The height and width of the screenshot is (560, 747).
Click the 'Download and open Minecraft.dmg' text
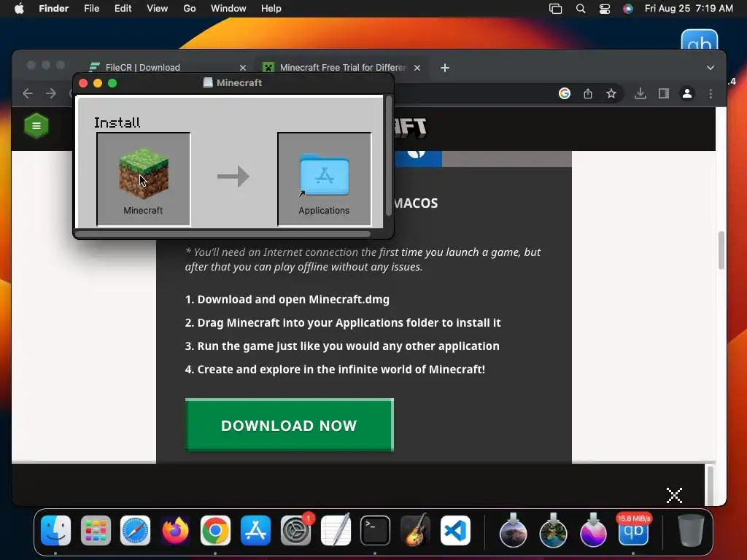pos(287,300)
